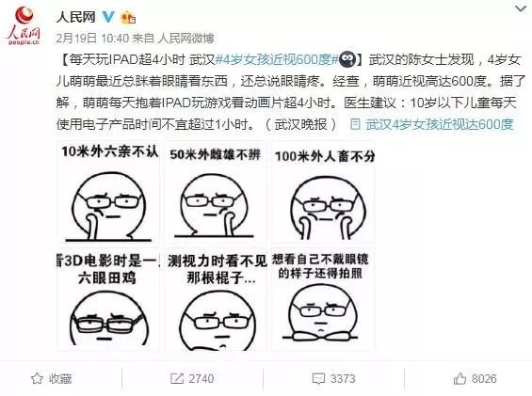532x396 pixels.
Task: Like the post with thumbs-up 8026
Action: point(459,378)
